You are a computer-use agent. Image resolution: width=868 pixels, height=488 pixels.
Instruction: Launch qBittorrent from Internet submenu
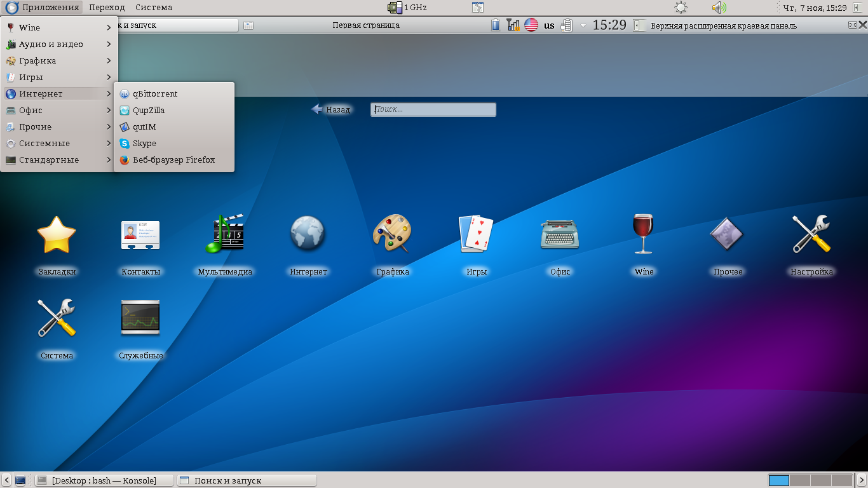(174, 93)
